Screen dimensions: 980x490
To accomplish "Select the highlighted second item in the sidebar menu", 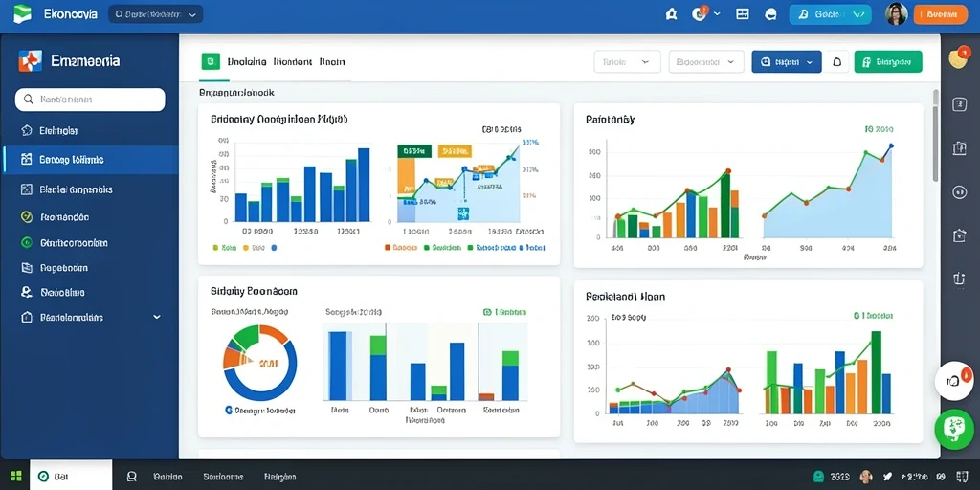I will (90, 160).
